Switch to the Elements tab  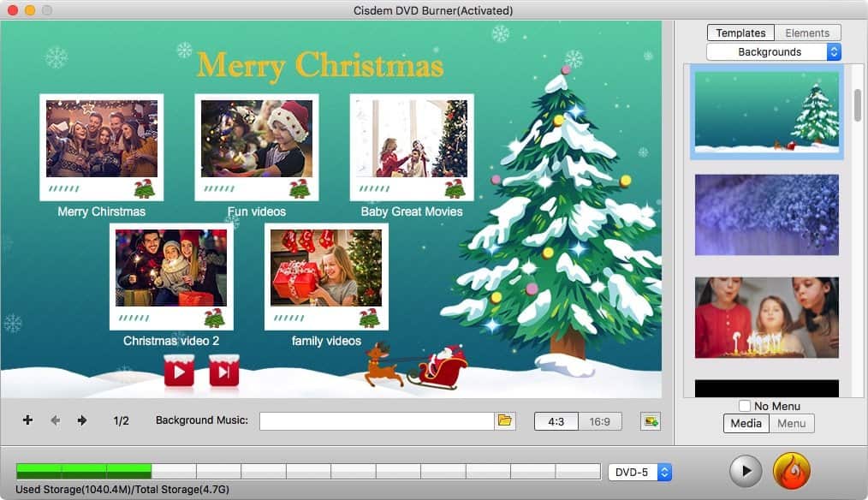tap(806, 33)
